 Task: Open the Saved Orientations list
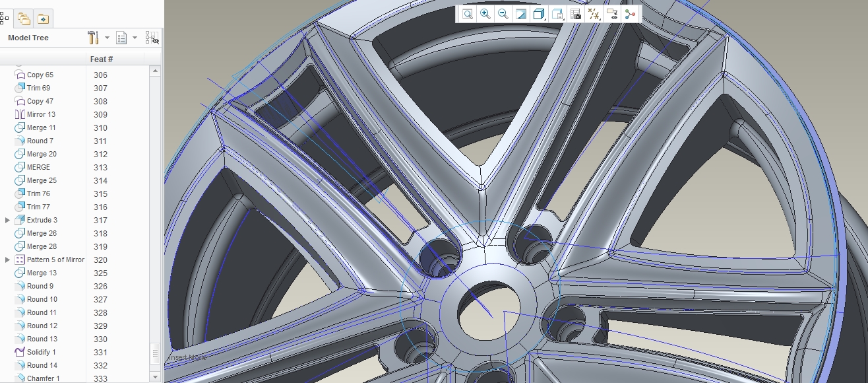(557, 14)
